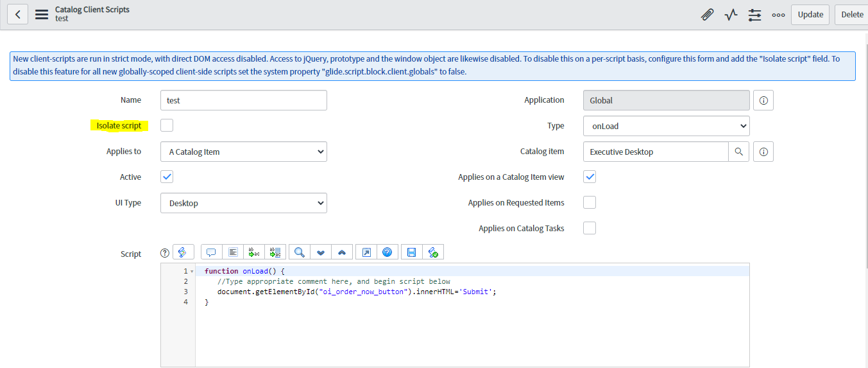Click the Application info icon

[x=763, y=100]
